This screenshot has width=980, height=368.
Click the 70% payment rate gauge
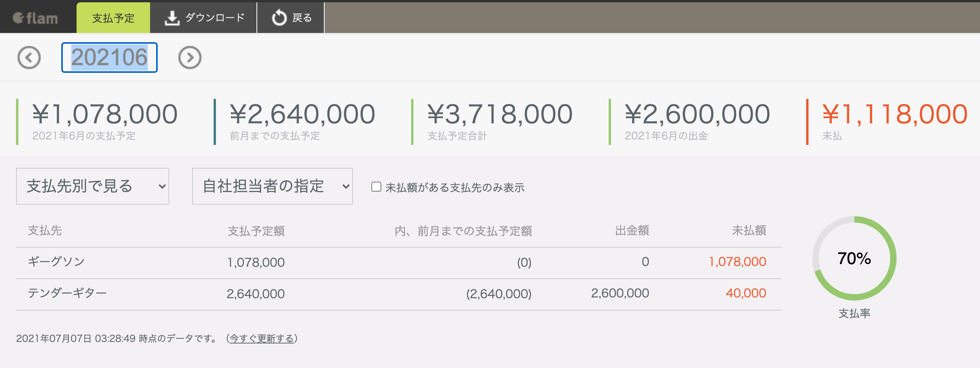point(854,258)
